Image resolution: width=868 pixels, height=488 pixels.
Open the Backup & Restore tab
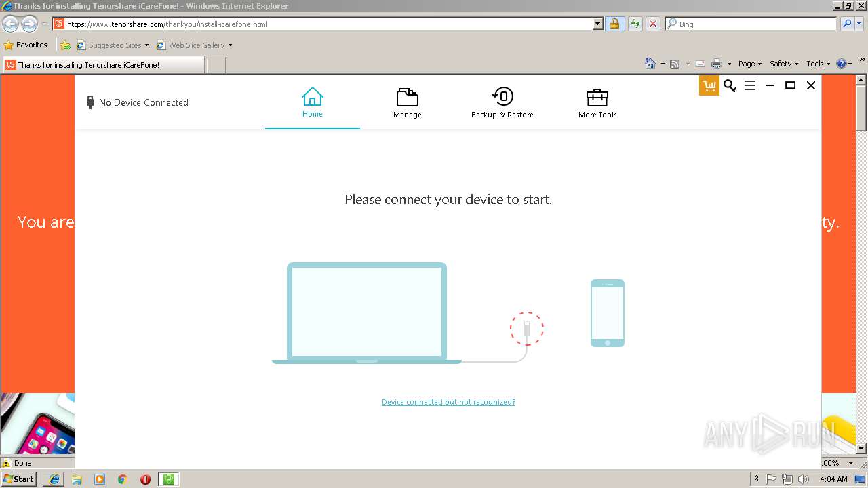[502, 102]
